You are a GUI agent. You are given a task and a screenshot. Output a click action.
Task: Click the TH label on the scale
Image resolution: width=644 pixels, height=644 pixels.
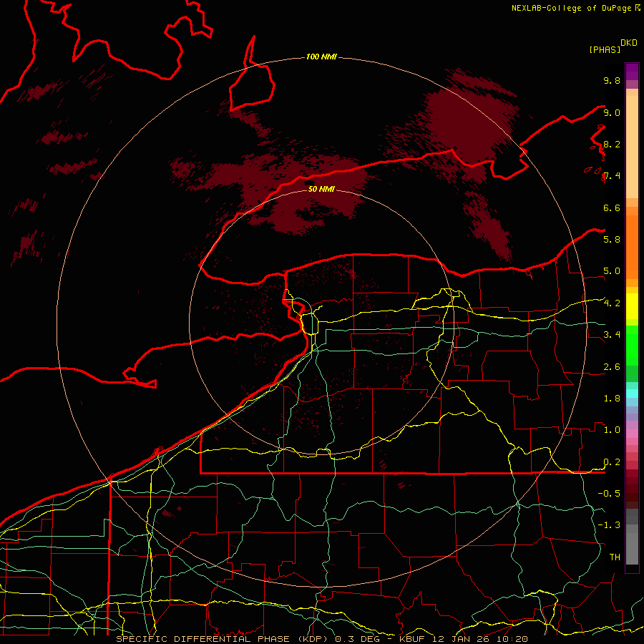point(615,557)
